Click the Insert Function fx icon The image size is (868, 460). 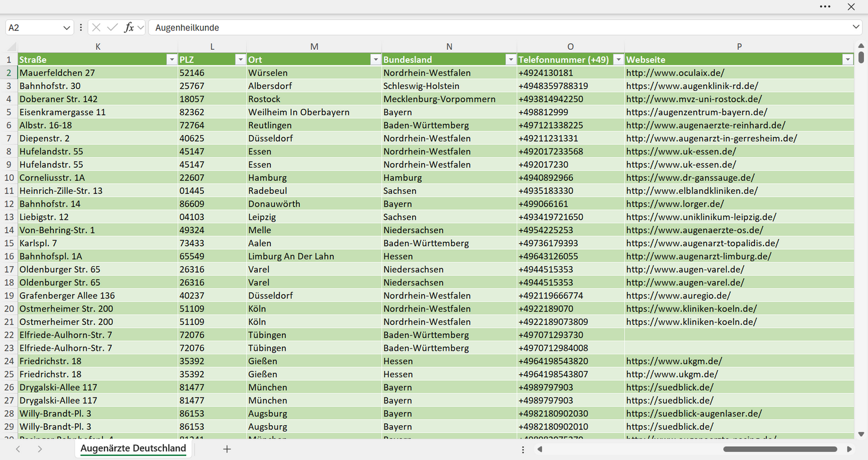coord(129,28)
